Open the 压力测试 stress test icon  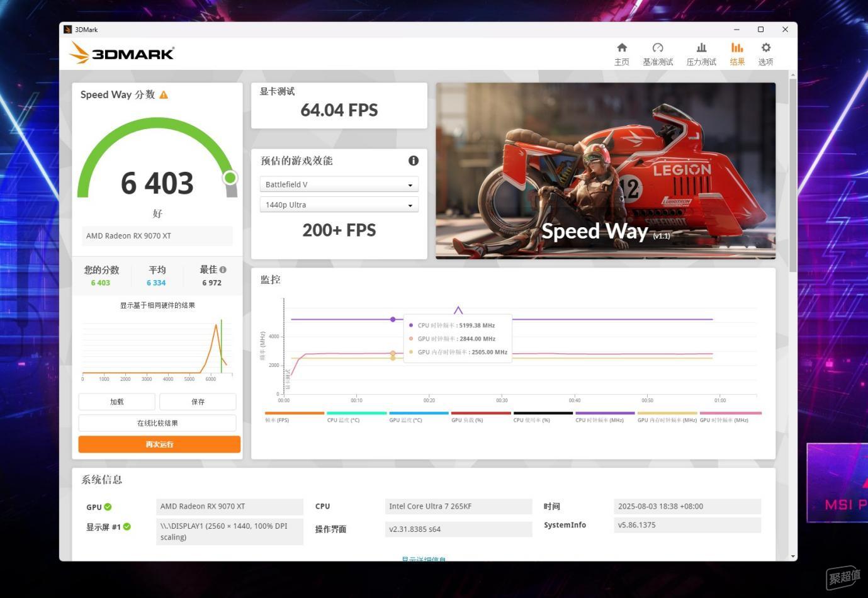click(x=701, y=48)
